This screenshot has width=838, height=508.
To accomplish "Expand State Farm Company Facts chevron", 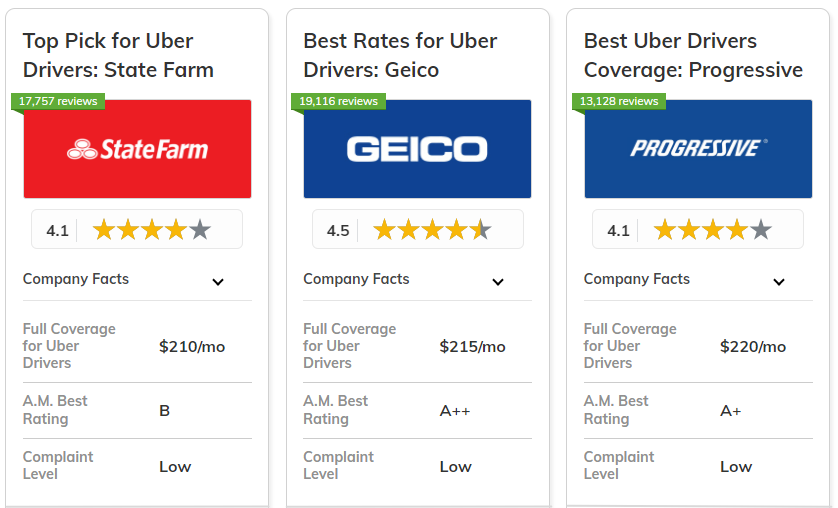I will (x=218, y=282).
